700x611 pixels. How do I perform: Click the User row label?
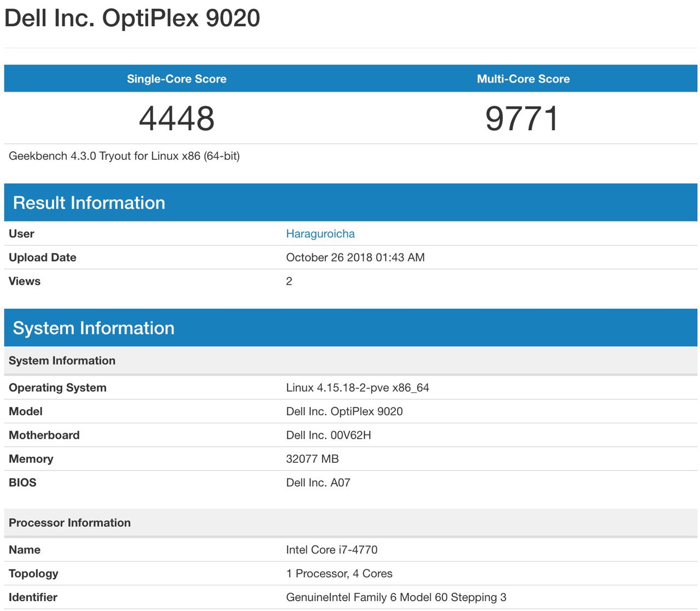pos(21,234)
